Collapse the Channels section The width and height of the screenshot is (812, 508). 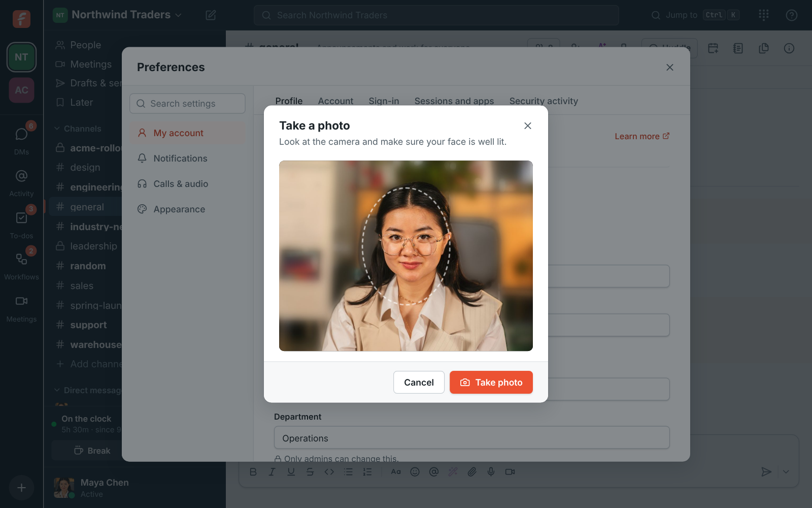(x=78, y=129)
